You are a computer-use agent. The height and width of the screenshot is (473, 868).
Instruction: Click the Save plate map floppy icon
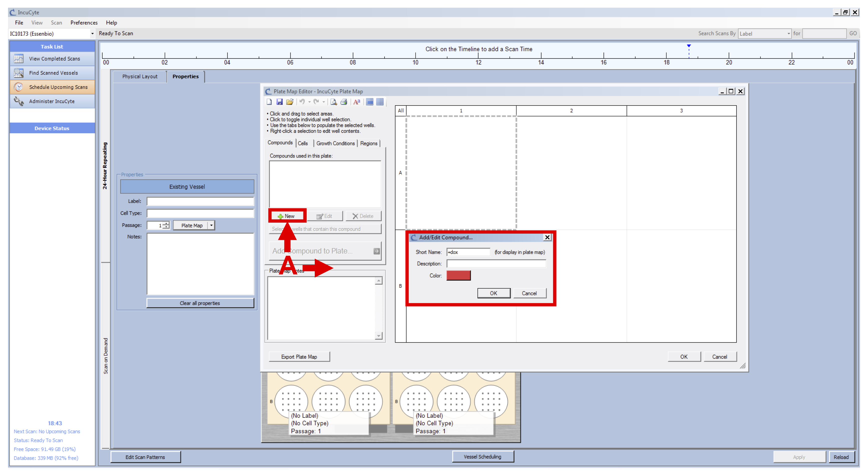click(x=279, y=102)
